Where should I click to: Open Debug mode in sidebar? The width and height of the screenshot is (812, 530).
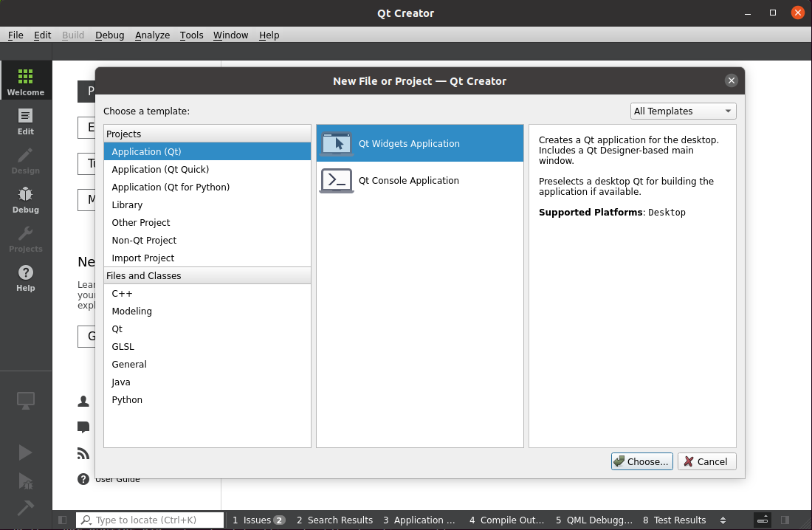25,201
